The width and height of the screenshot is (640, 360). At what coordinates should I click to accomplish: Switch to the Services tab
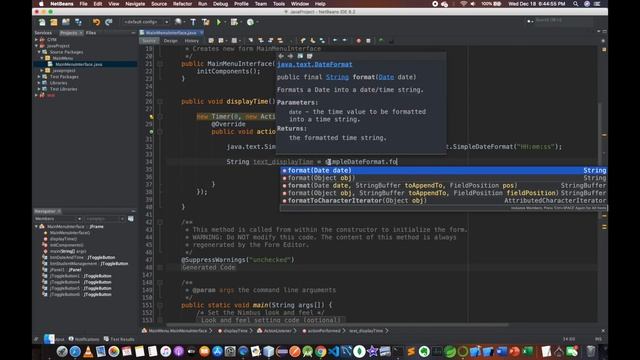coord(43,33)
